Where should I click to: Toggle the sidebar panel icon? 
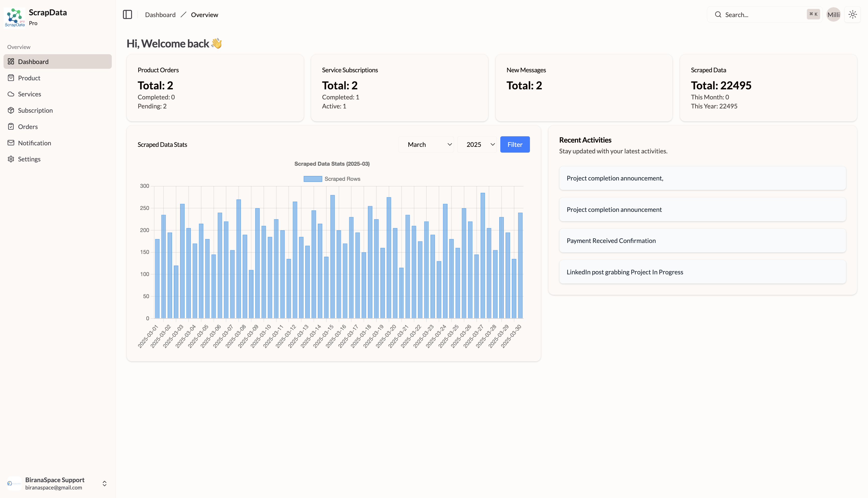click(x=127, y=15)
